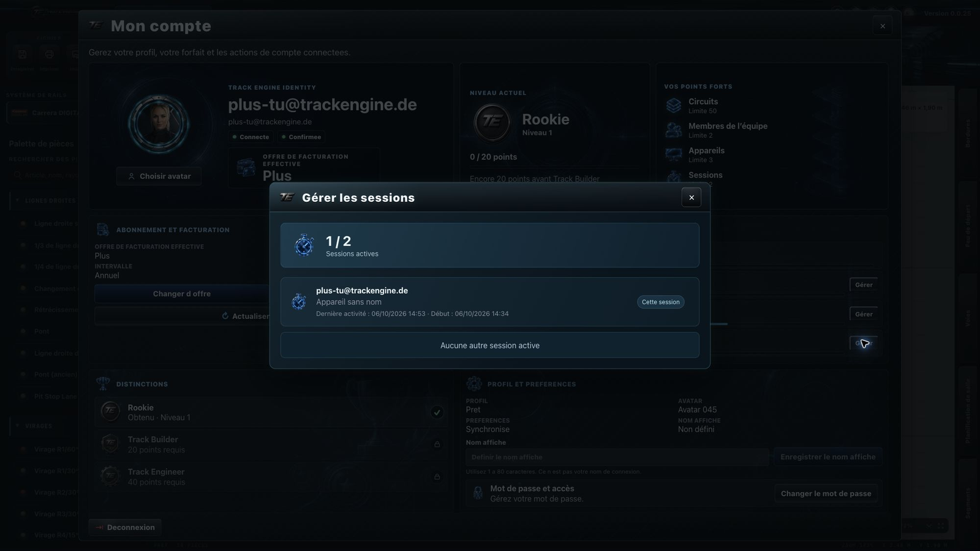Click Changer d offre button

pos(182,294)
